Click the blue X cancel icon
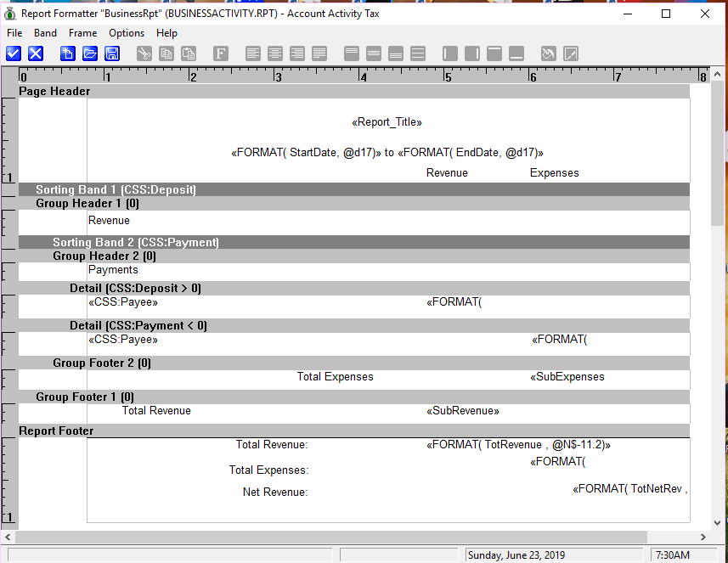The image size is (728, 563). tap(36, 53)
